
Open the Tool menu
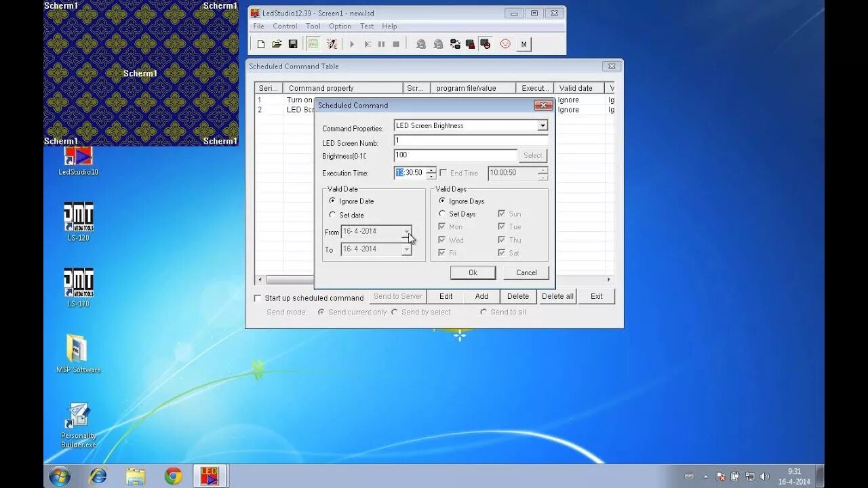(313, 26)
